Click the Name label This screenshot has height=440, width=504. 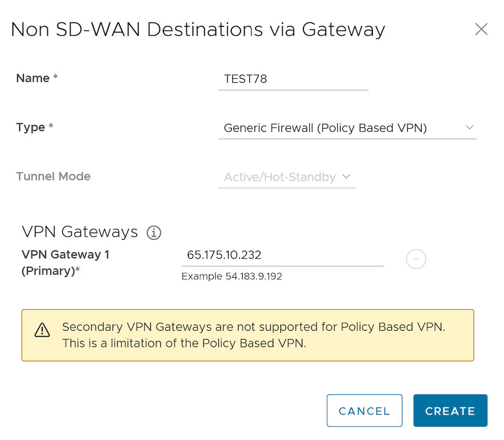coord(33,78)
